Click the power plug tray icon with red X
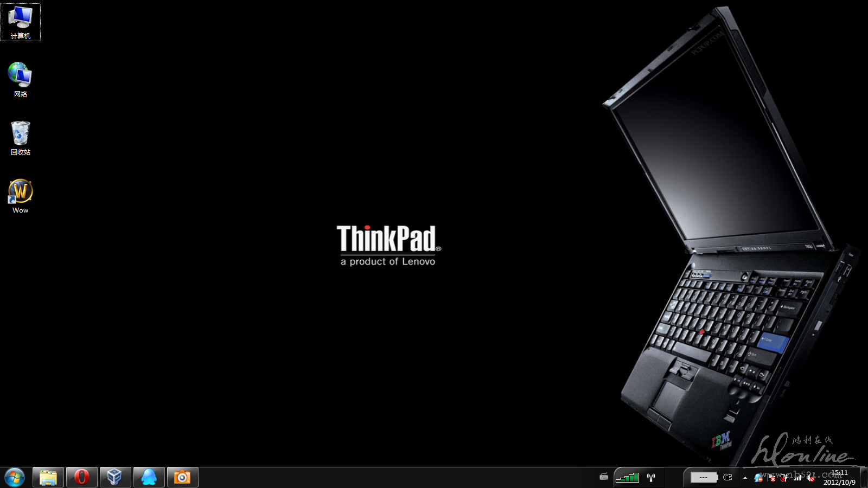Image resolution: width=868 pixels, height=488 pixels. (784, 478)
